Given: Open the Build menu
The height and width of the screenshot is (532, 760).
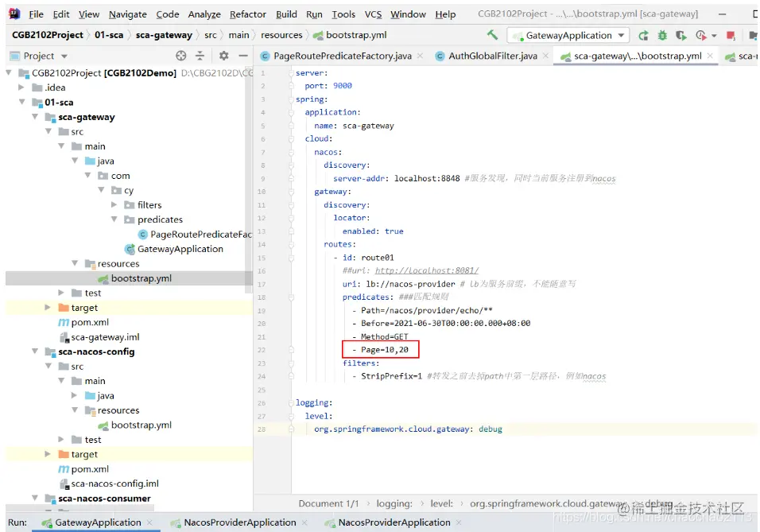Looking at the screenshot, I should 286,14.
